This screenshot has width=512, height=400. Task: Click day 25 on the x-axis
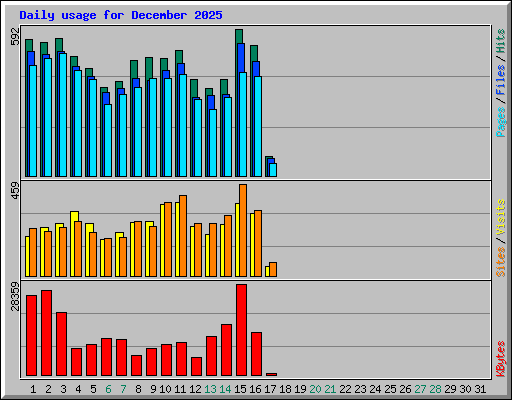pos(390,389)
